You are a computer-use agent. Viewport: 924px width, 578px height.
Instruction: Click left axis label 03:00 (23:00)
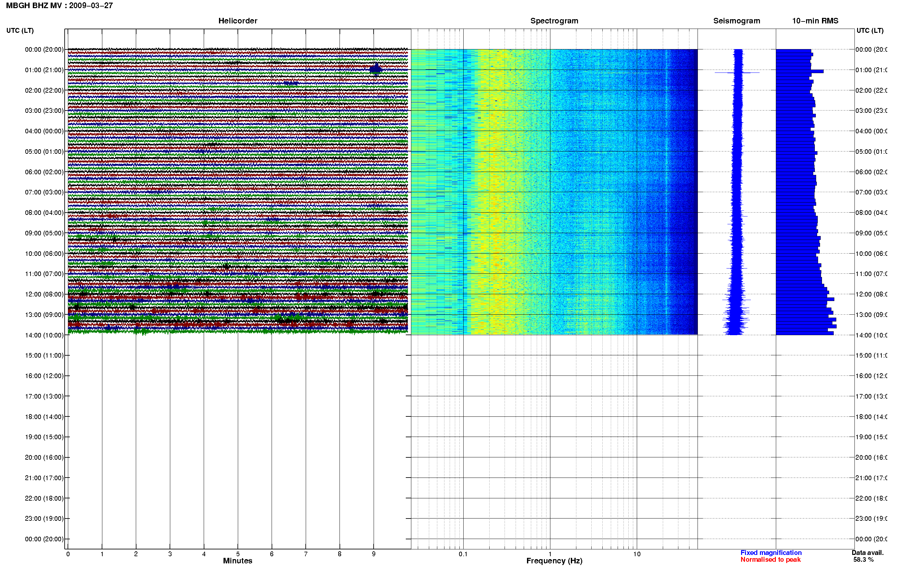pos(44,111)
